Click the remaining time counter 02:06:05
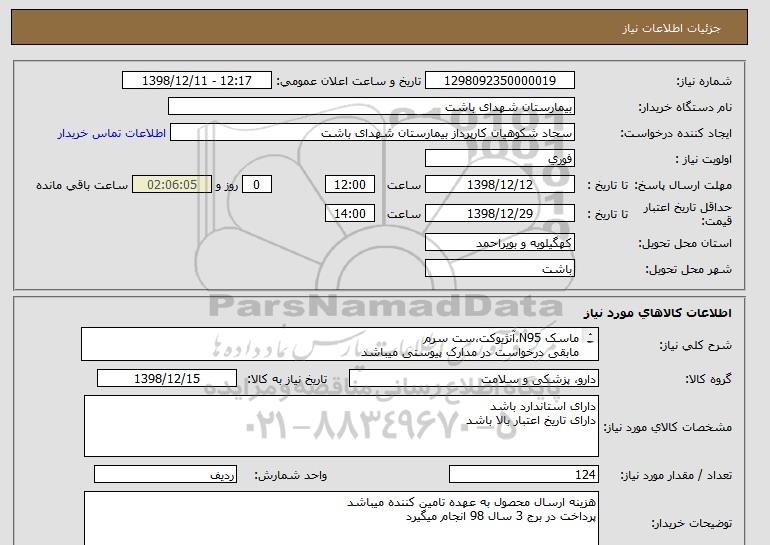This screenshot has height=545, width=770. 172,185
